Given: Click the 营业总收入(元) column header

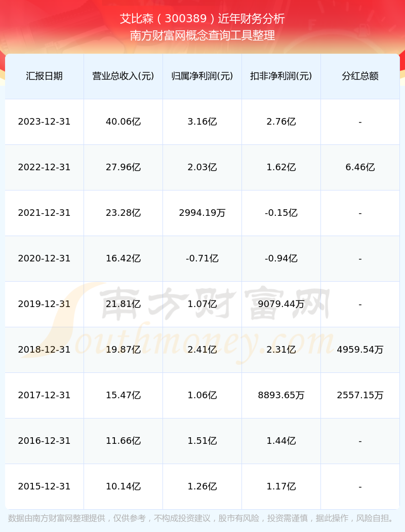Looking at the screenshot, I should pos(123,76).
